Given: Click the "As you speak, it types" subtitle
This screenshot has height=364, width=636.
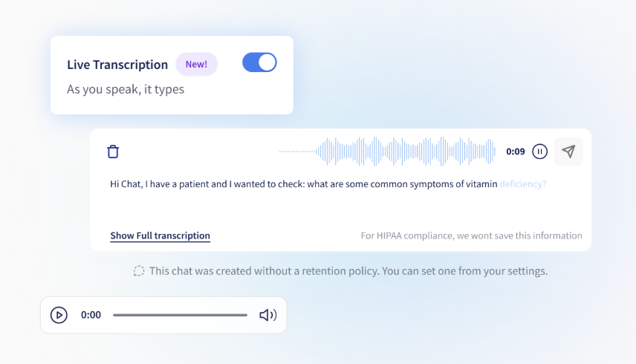Looking at the screenshot, I should pyautogui.click(x=126, y=89).
